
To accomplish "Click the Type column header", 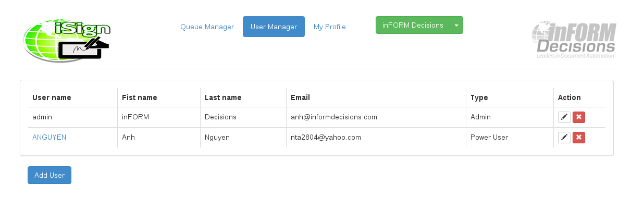I will click(479, 97).
